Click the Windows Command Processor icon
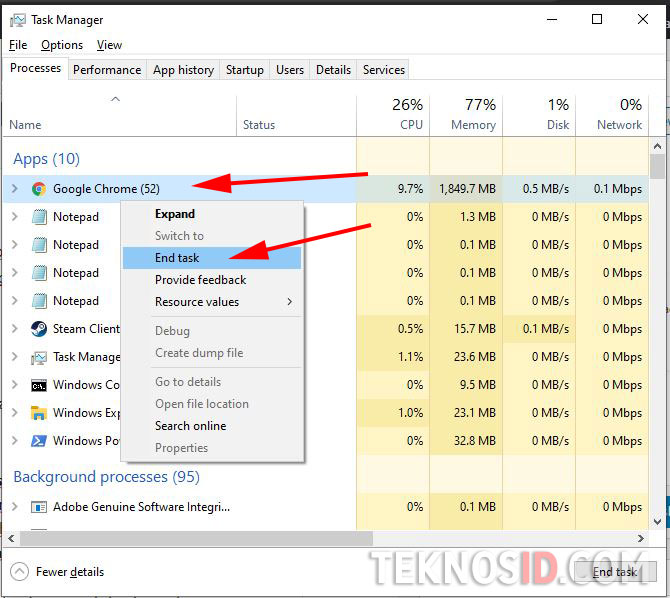This screenshot has width=670, height=598. [x=39, y=386]
